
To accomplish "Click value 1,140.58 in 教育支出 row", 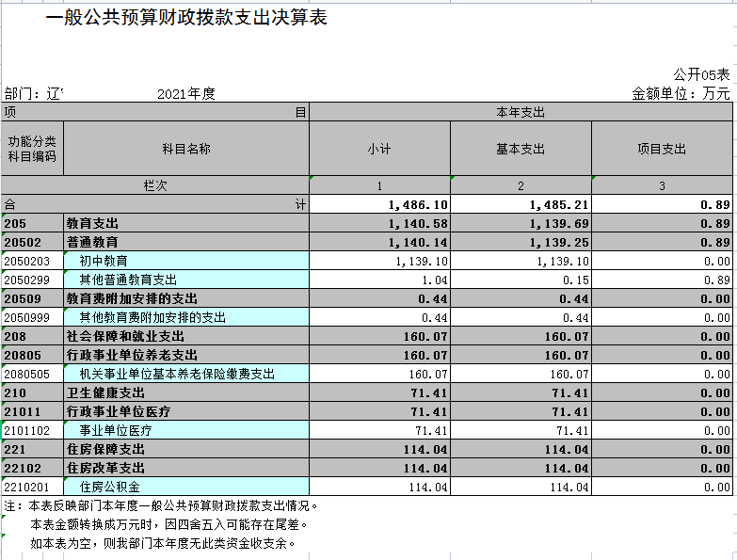I will click(379, 223).
